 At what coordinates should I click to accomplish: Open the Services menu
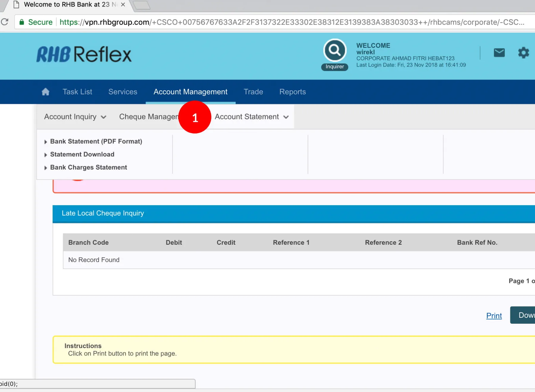(123, 92)
